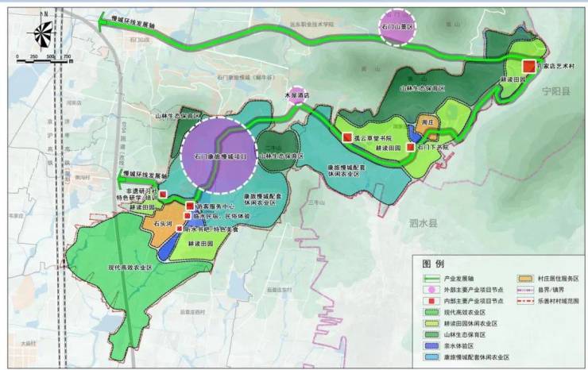Click the 产业发展轴 legend swatch
Image resolution: width=588 pixels, height=370 pixels.
tap(431, 279)
